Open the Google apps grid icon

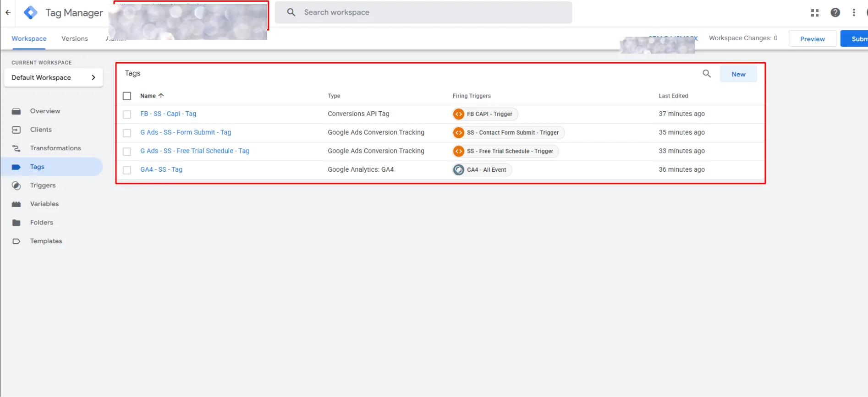[x=814, y=13]
